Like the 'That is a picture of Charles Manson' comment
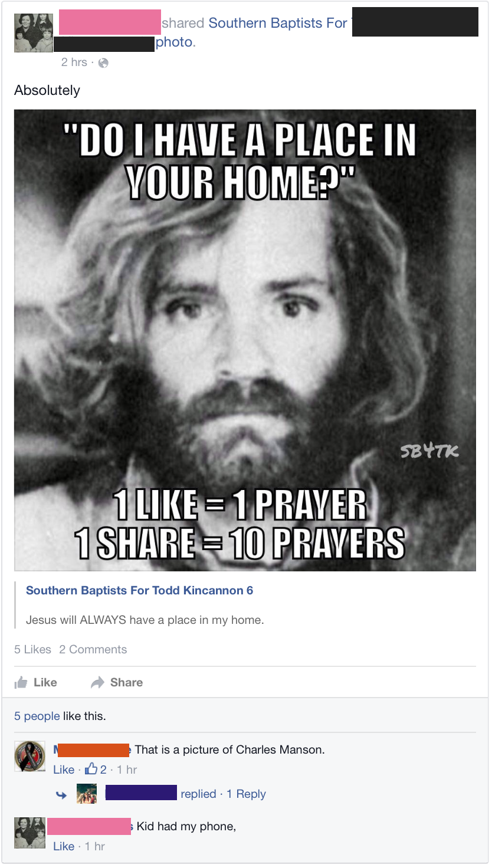The image size is (492, 868). click(64, 770)
